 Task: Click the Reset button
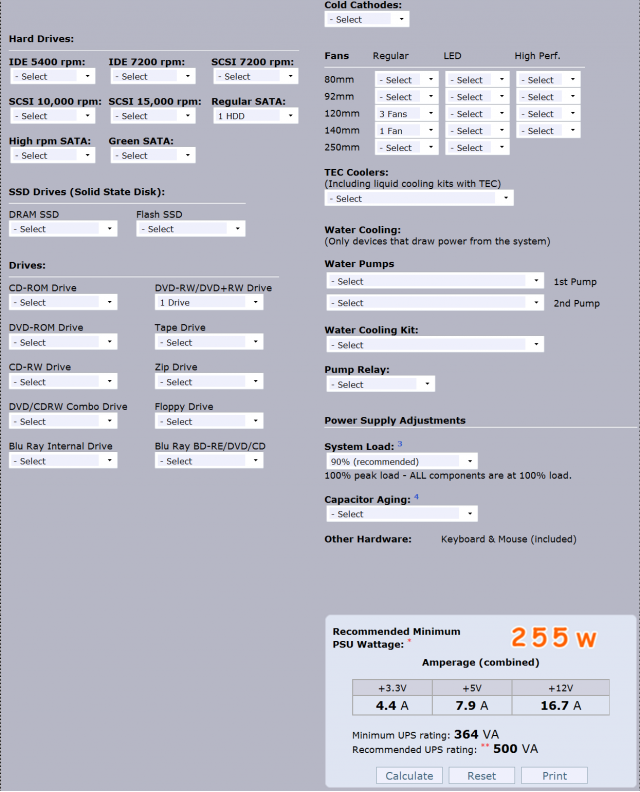coord(481,776)
